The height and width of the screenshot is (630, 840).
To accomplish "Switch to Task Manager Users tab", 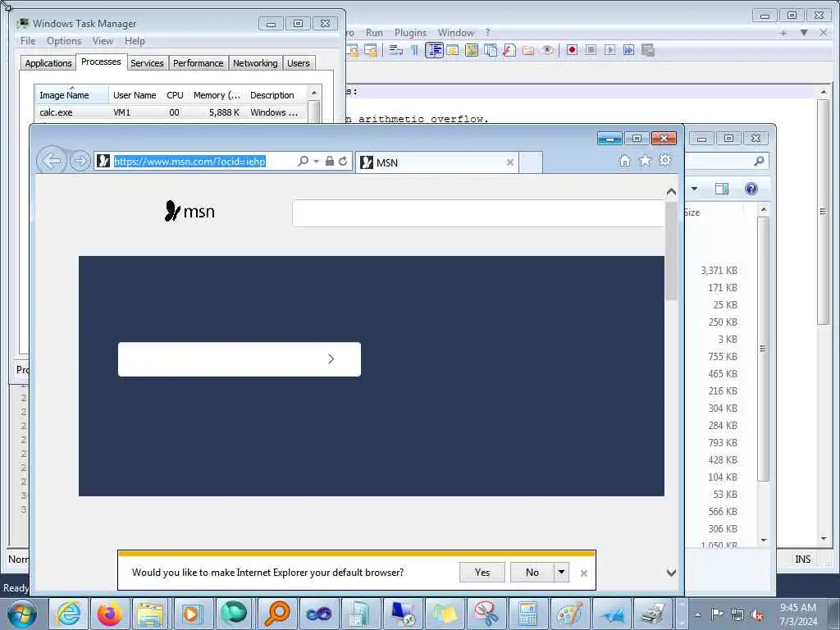I will coord(299,63).
